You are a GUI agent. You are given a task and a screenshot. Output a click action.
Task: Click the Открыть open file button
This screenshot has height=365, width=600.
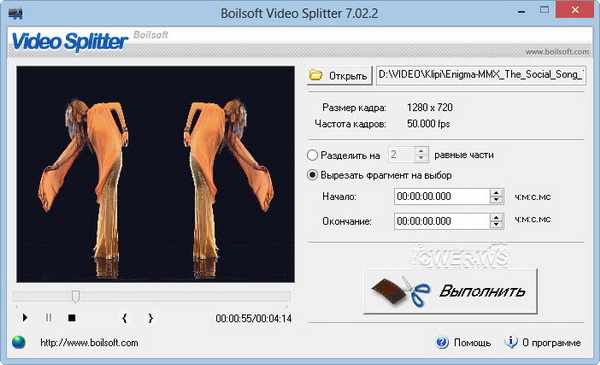(340, 75)
